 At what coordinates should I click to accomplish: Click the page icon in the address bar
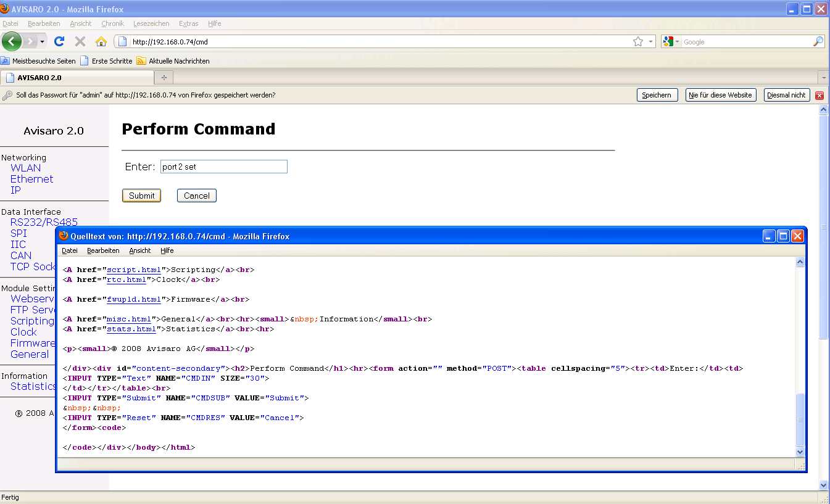tap(122, 41)
